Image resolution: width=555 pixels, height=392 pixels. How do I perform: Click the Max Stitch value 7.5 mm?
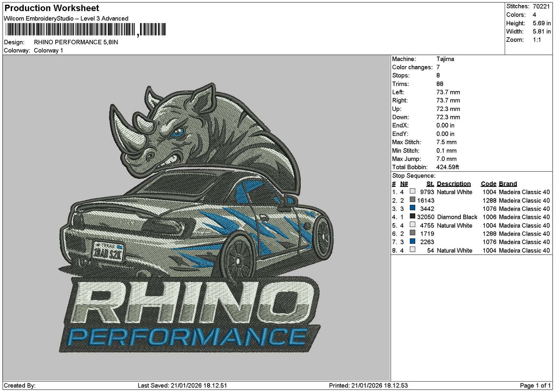tap(447, 142)
